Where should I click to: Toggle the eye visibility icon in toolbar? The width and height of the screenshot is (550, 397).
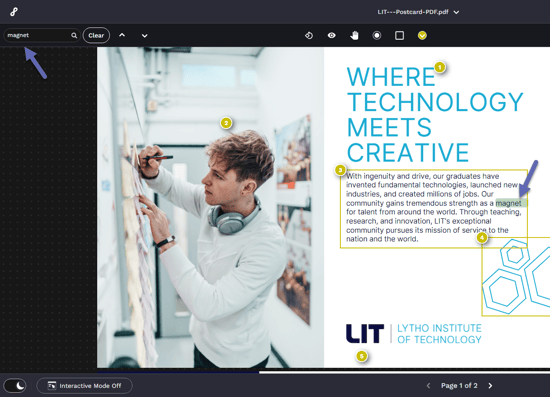click(x=331, y=35)
